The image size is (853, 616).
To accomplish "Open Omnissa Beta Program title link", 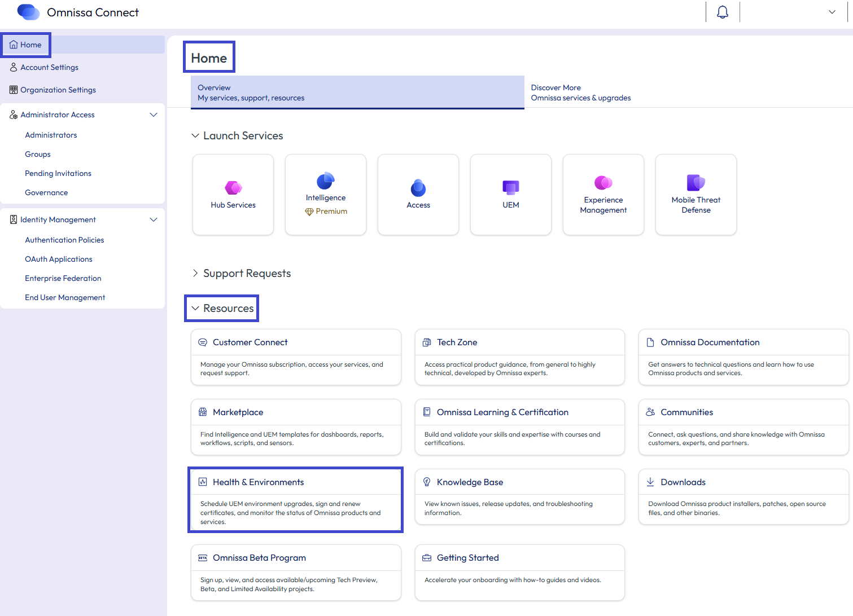I will click(x=259, y=558).
